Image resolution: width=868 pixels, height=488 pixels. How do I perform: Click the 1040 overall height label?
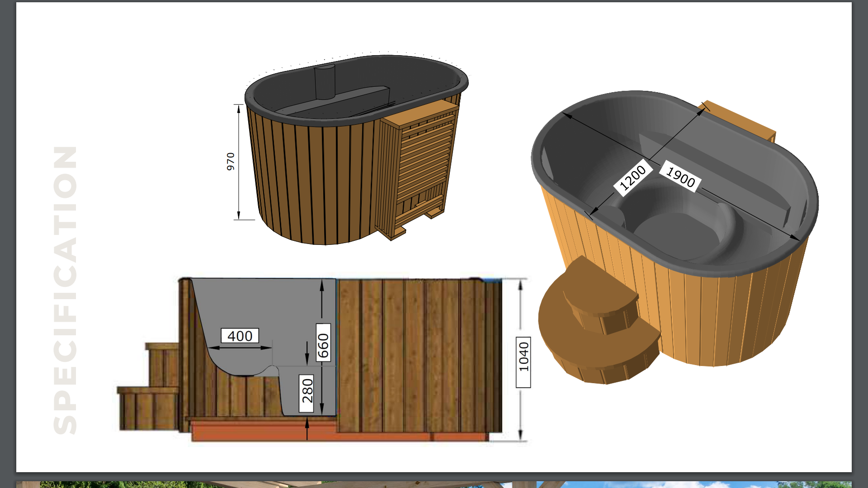(x=524, y=362)
